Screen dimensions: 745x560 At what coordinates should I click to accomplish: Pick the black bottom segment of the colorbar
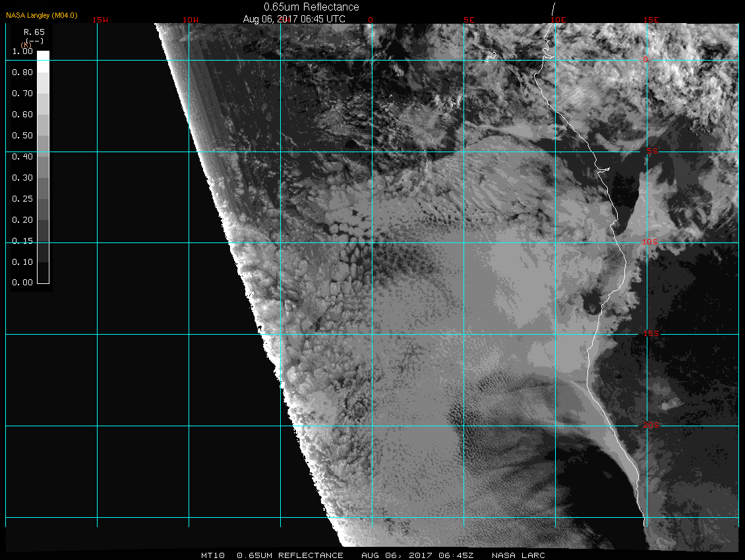pyautogui.click(x=44, y=273)
